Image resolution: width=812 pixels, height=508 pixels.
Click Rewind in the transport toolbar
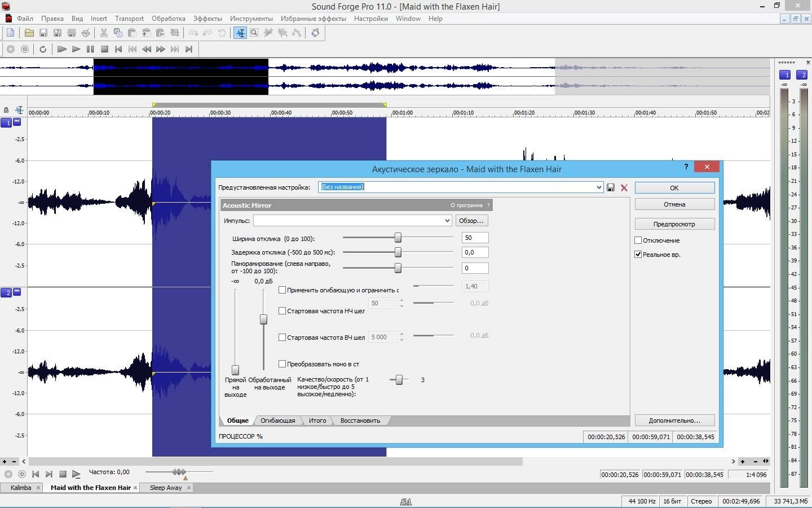(147, 49)
